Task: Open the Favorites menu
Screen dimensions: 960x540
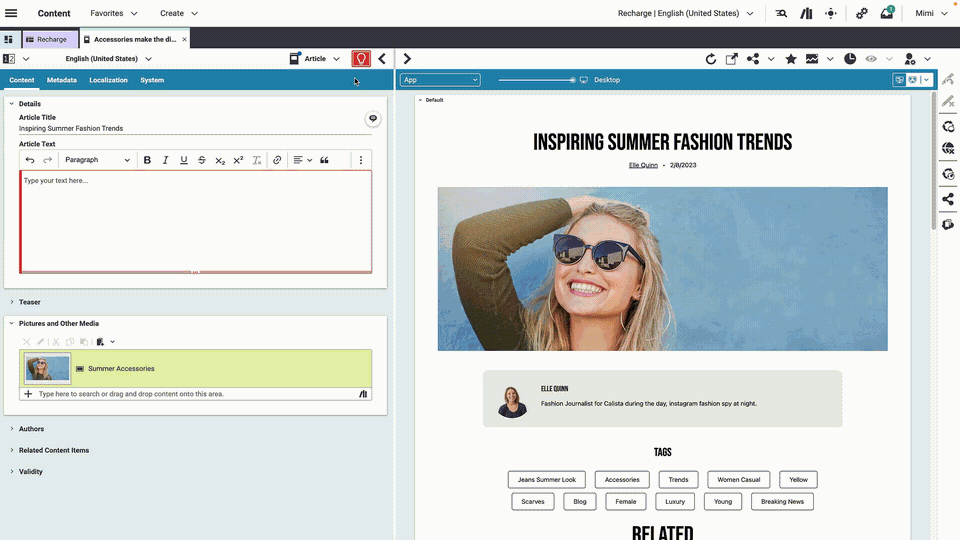Action: pos(113,13)
